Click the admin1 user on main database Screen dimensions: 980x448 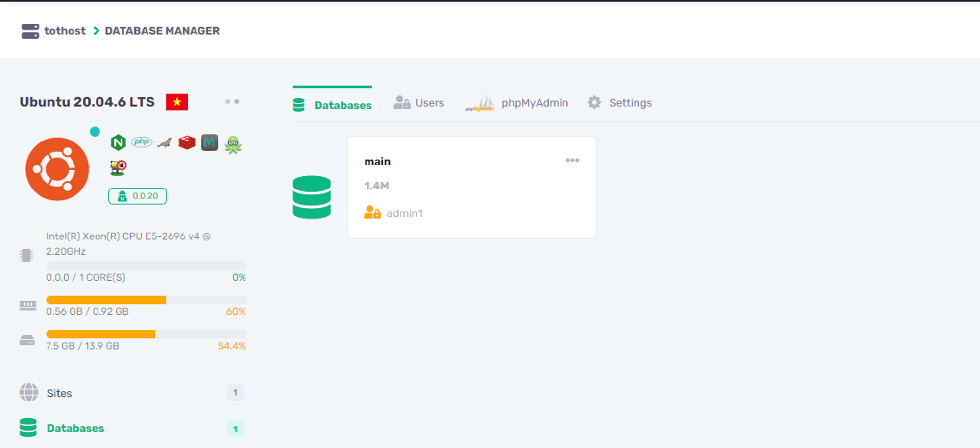[x=404, y=213]
